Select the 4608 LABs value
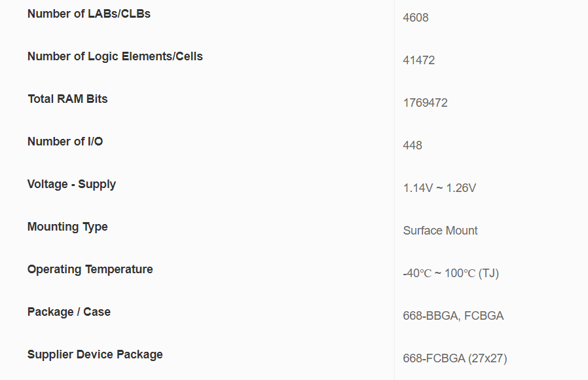Image resolution: width=588 pixels, height=380 pixels. click(x=416, y=18)
